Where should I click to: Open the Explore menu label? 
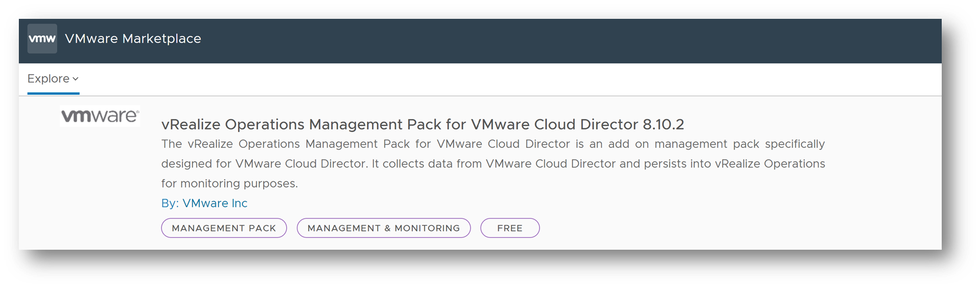(x=48, y=79)
